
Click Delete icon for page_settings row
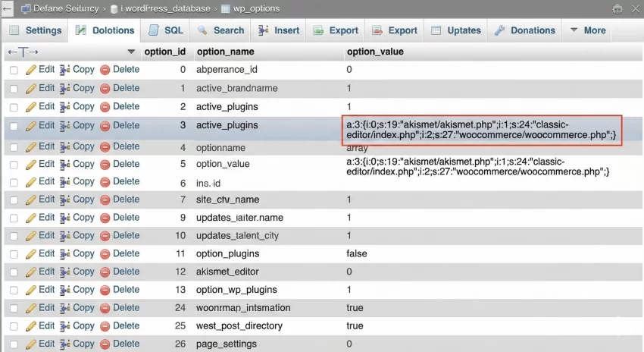[105, 344]
